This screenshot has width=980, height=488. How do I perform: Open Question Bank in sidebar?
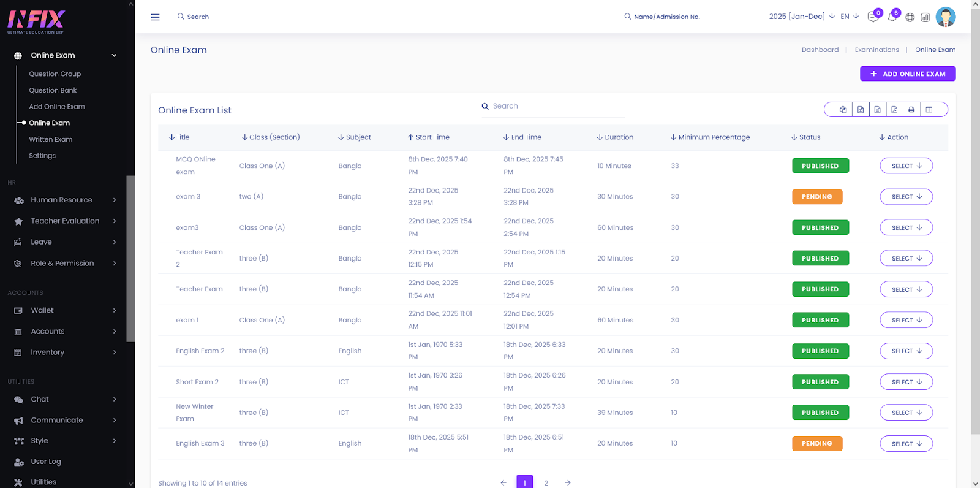(53, 90)
